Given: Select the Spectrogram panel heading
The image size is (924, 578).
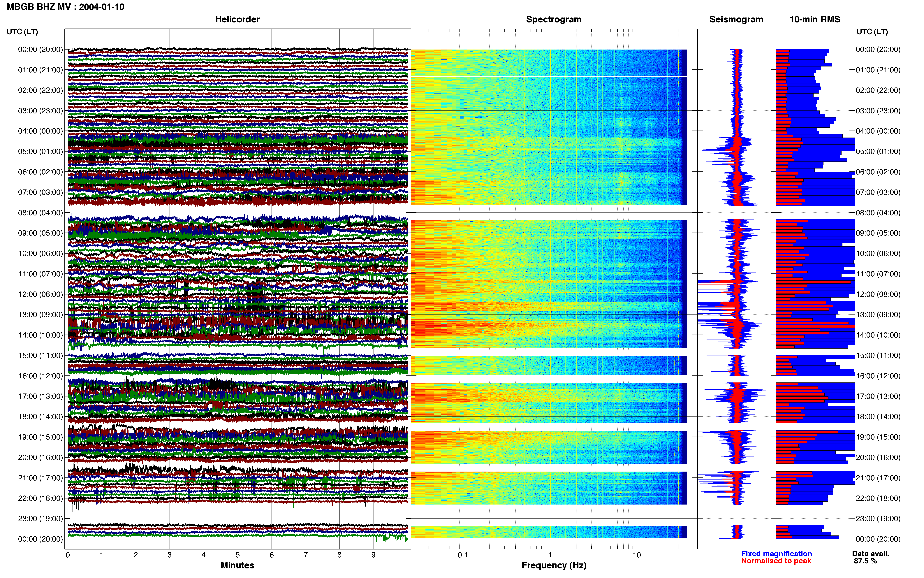Looking at the screenshot, I should [554, 19].
